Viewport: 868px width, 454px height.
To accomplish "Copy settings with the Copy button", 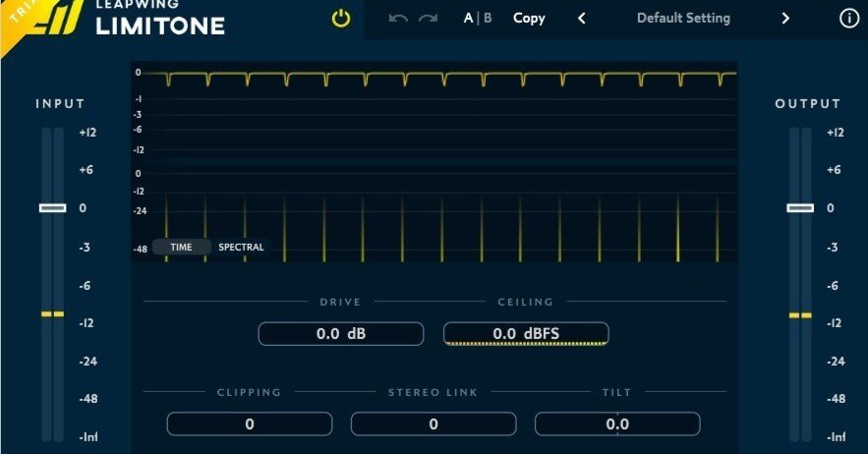I will [529, 19].
